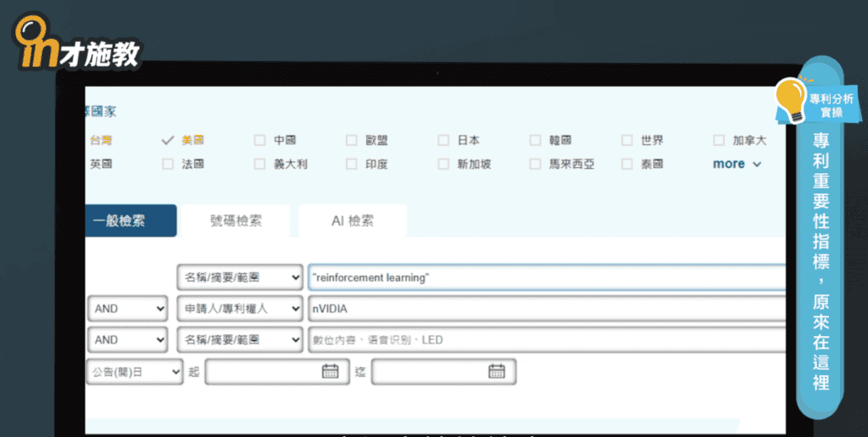Viewport: 868px width, 437px height.
Task: Open the first AND operator dropdown
Action: pyautogui.click(x=129, y=309)
